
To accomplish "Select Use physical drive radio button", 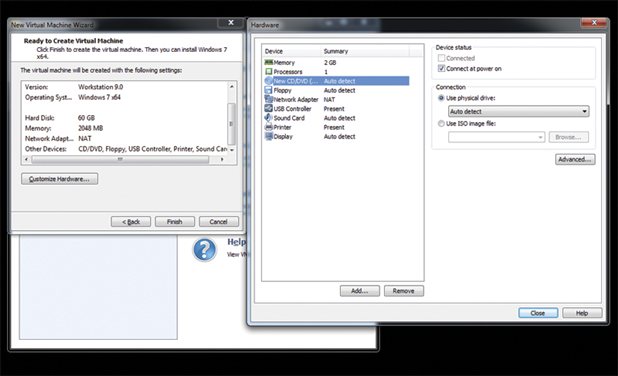I will (x=441, y=98).
